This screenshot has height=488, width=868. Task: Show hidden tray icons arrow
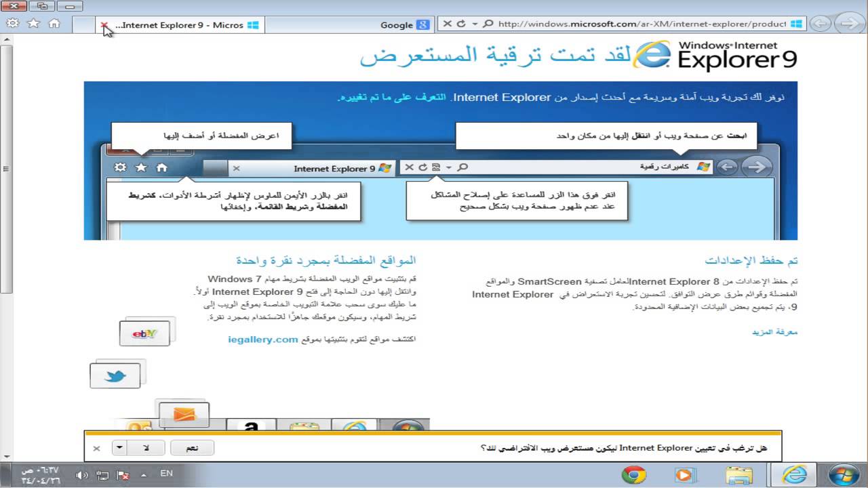[x=144, y=474]
